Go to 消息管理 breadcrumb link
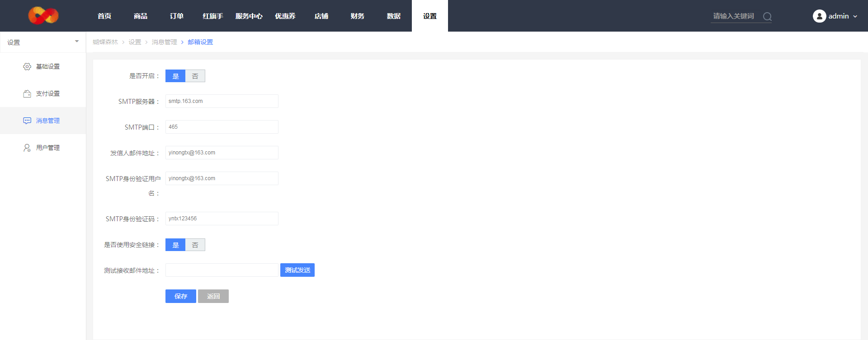The image size is (868, 340). pos(165,42)
